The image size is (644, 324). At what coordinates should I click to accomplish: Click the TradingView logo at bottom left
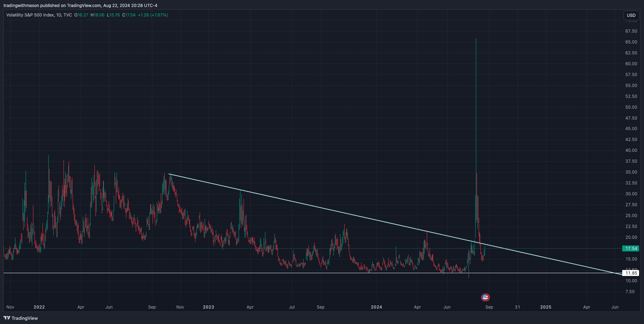pyautogui.click(x=21, y=318)
